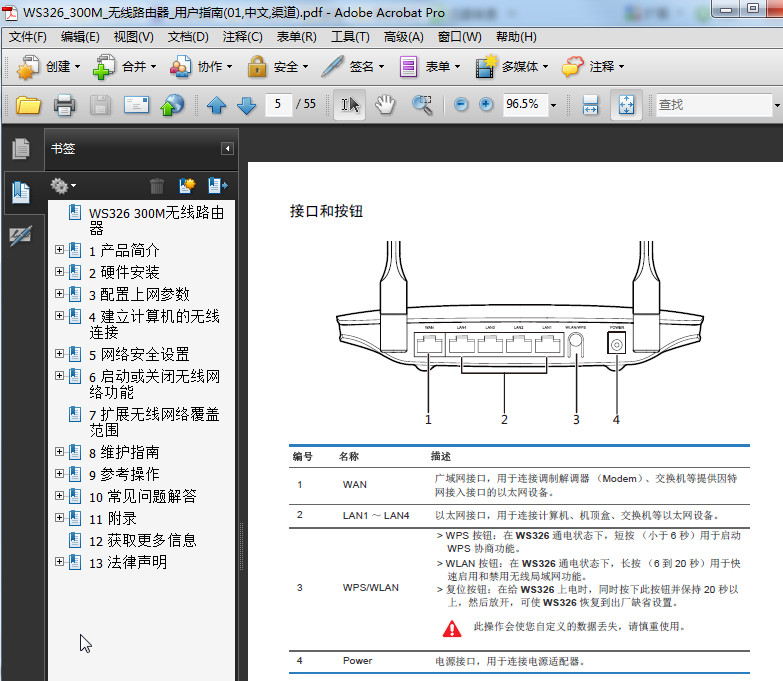Click the expand current bookmark icon

click(218, 186)
